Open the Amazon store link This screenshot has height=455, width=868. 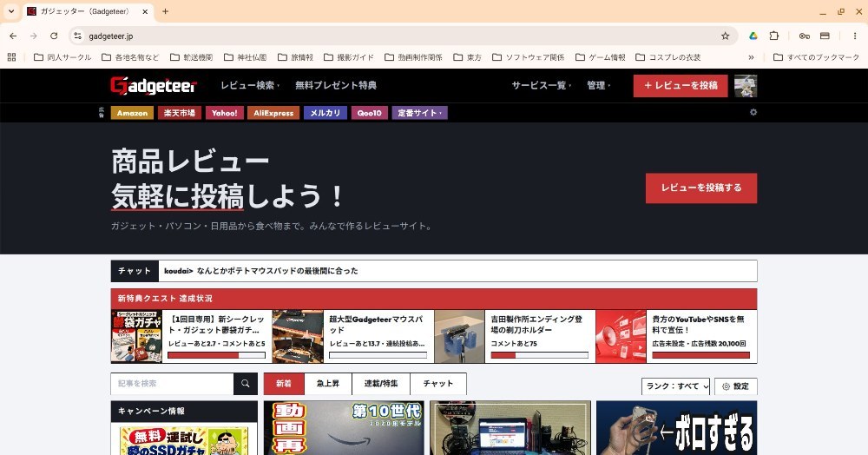(132, 113)
